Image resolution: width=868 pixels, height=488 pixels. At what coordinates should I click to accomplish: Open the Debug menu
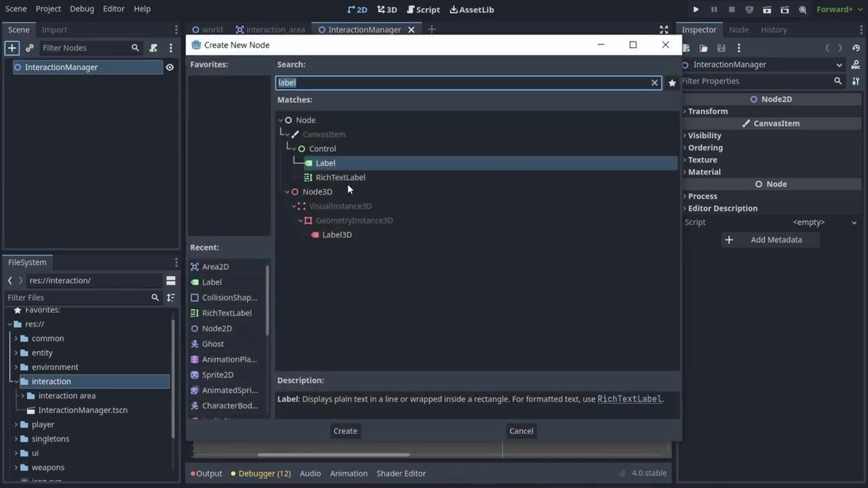point(82,9)
